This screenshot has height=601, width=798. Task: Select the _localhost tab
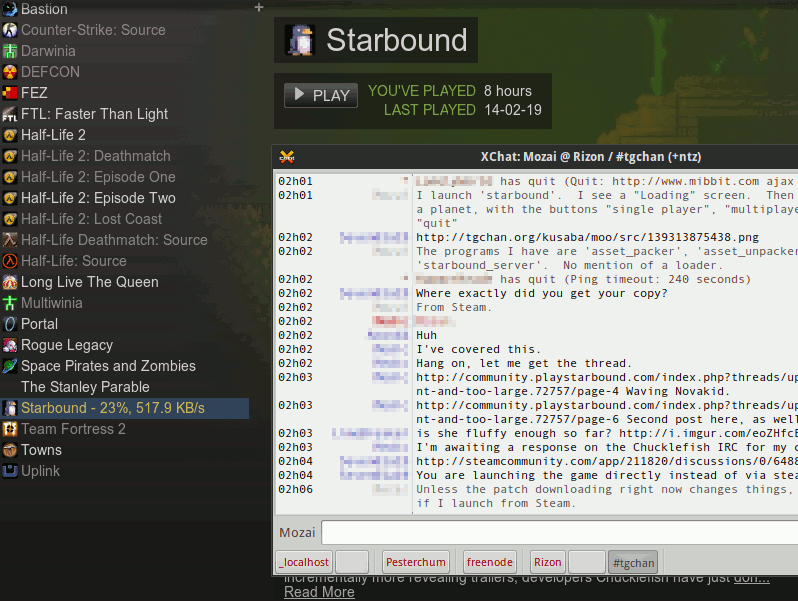tap(304, 562)
